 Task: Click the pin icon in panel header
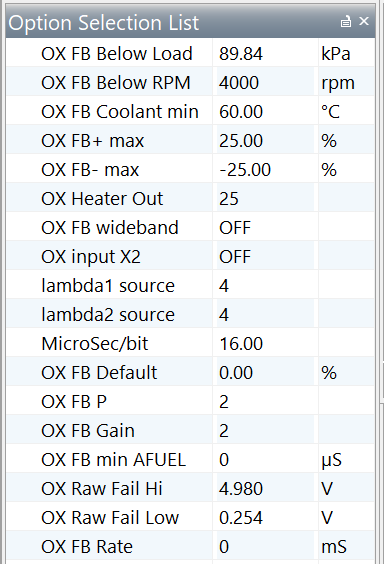pyautogui.click(x=346, y=22)
